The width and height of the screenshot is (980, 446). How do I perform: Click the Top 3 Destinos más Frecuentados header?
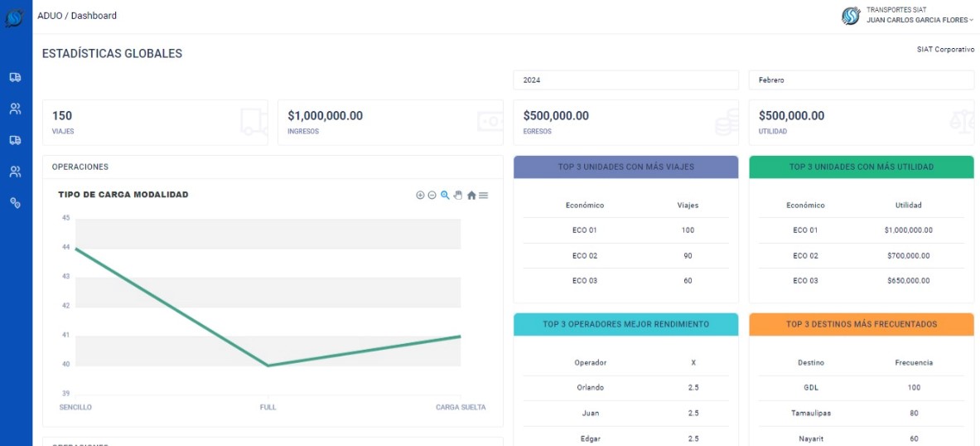862,324
